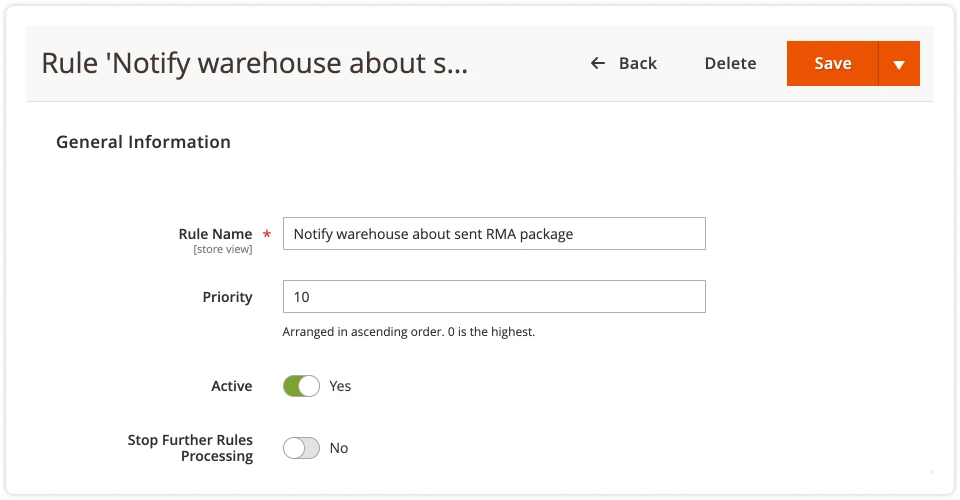960x500 pixels.
Task: Turn off the Active toggle switch
Action: click(301, 386)
